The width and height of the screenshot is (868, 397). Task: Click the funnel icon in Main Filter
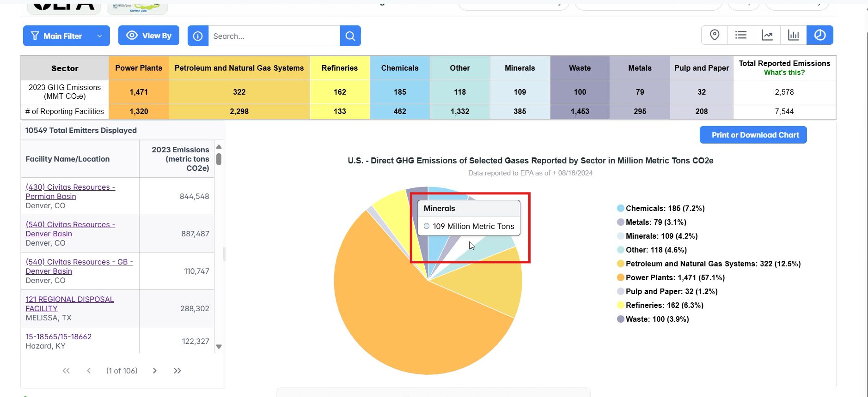click(x=35, y=36)
